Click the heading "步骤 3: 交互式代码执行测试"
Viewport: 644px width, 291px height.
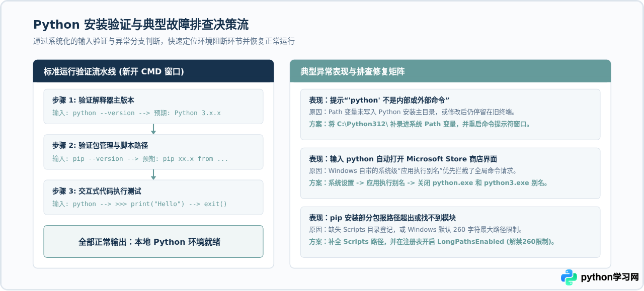coord(97,191)
